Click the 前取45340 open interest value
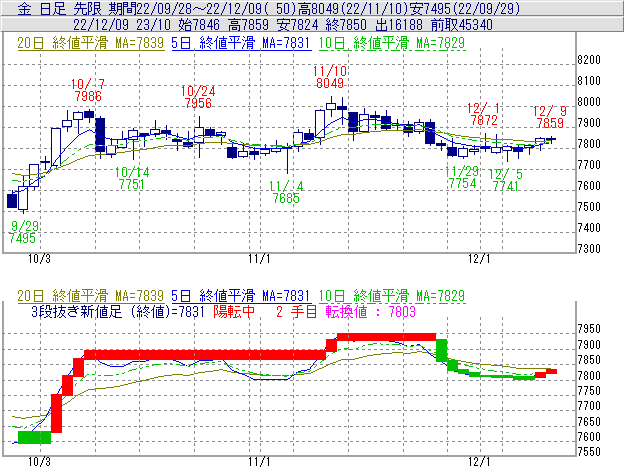Viewport: 624px width, 475px height. pyautogui.click(x=462, y=25)
